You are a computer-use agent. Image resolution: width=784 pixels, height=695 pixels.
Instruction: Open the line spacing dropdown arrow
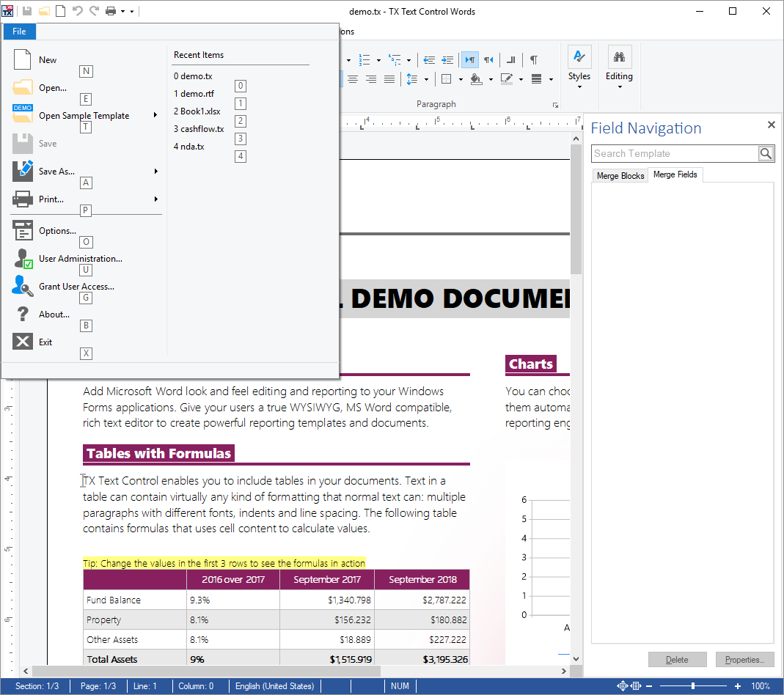(x=426, y=79)
